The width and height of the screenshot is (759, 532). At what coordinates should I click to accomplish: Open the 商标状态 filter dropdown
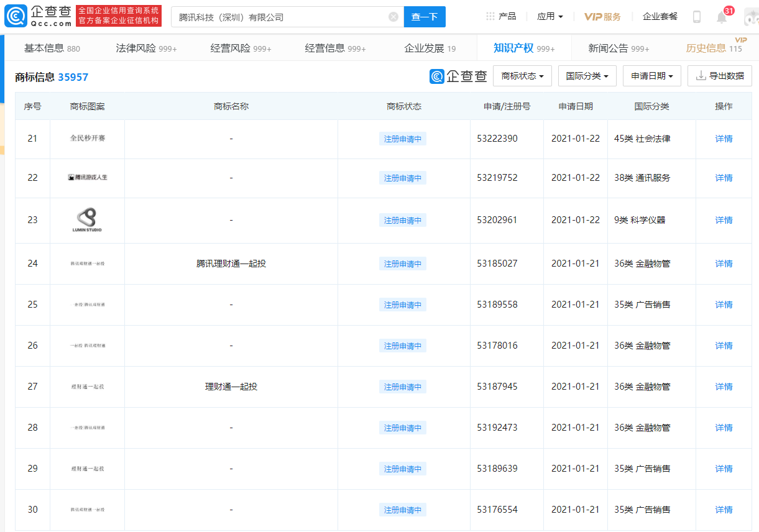pos(523,75)
